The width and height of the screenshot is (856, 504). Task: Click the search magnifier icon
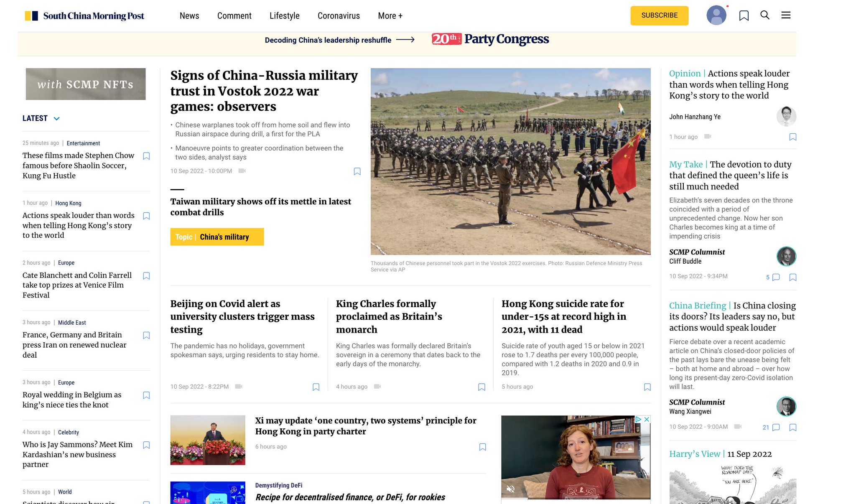coord(764,15)
